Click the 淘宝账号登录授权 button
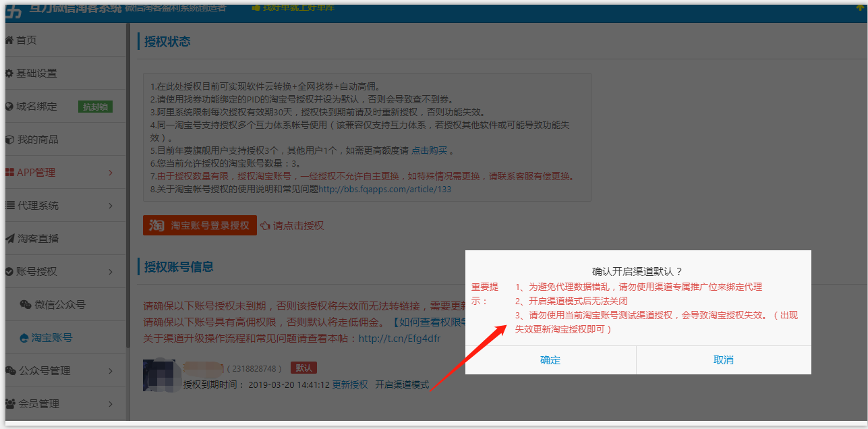 (200, 225)
